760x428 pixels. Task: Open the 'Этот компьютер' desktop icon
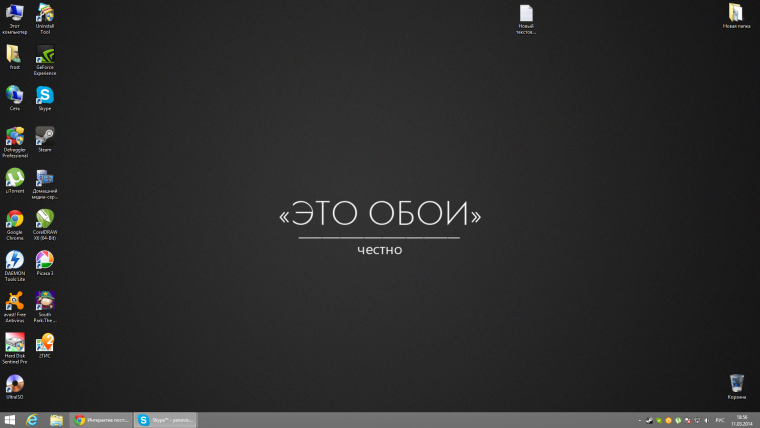click(15, 18)
